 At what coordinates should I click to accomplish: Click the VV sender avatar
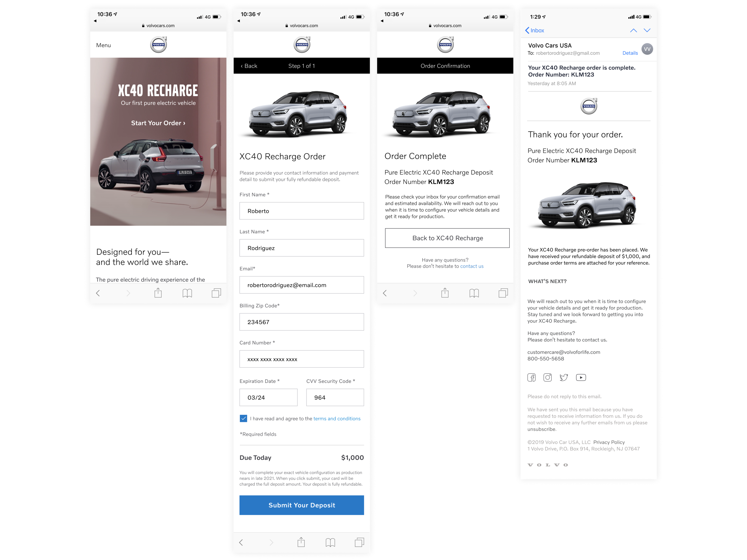point(647,49)
